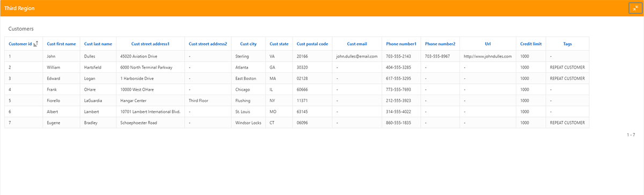644x195 pixels.
Task: Click Credit limit column header
Action: click(x=531, y=44)
